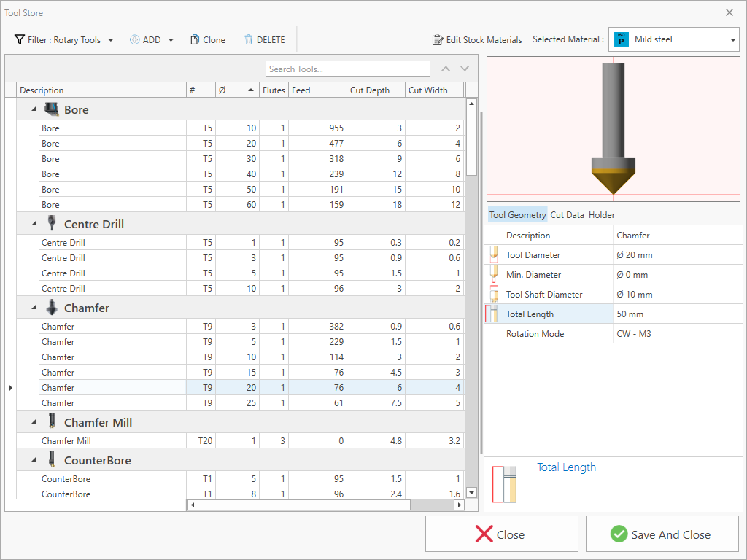Switch to the Cut Data tab
This screenshot has height=560, width=747.
(567, 215)
